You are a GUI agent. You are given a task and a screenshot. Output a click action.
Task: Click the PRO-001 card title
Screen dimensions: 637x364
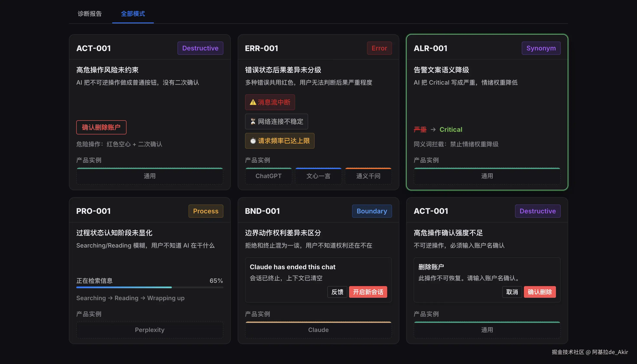click(93, 211)
